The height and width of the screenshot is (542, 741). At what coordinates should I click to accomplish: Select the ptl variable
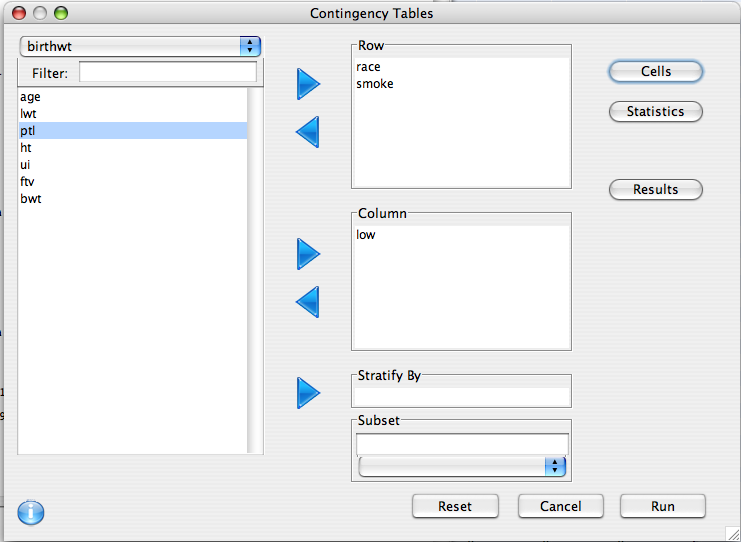(x=133, y=131)
